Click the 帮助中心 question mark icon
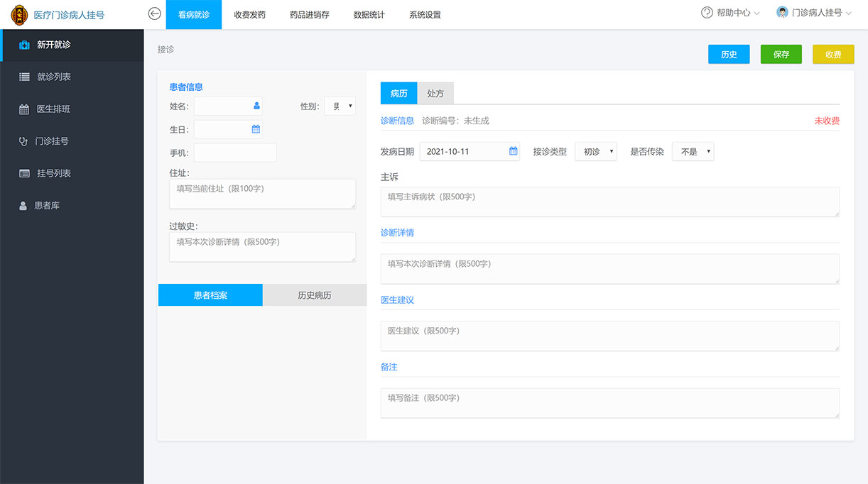Viewport: 868px width, 484px height. click(707, 13)
